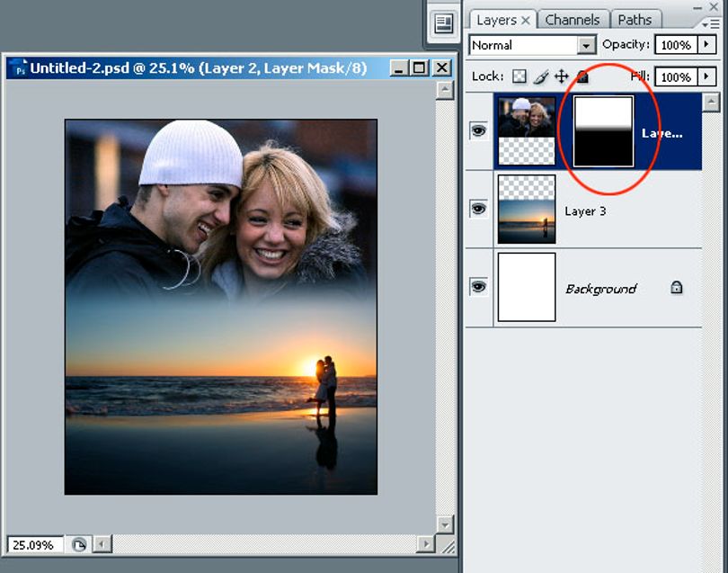Click the lock transparent pixels icon
Screen dimensions: 728x573
(519, 76)
